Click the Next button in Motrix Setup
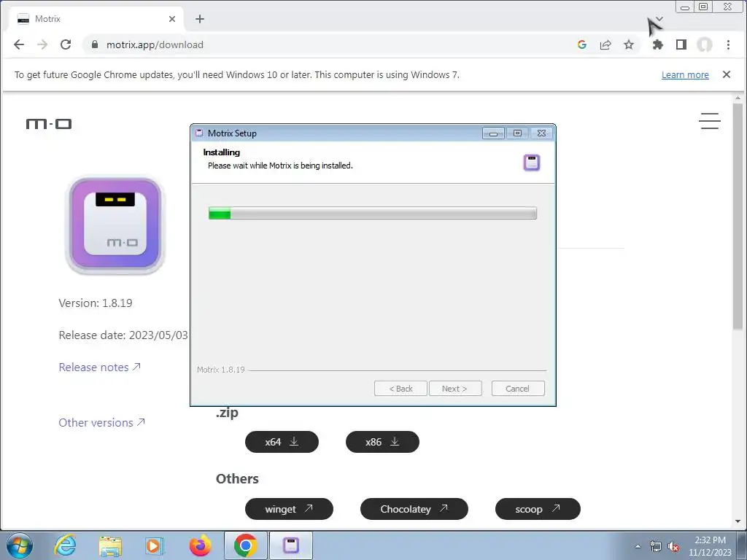The image size is (747, 560). click(x=455, y=389)
